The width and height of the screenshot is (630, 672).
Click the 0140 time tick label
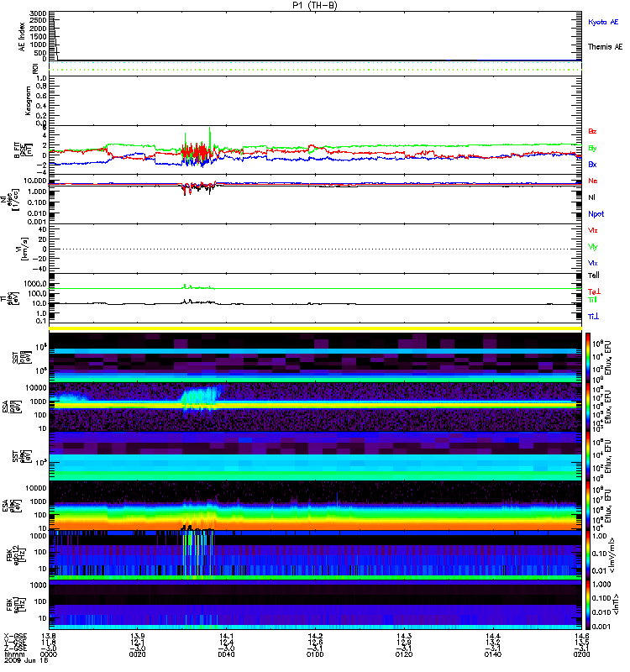click(x=493, y=654)
